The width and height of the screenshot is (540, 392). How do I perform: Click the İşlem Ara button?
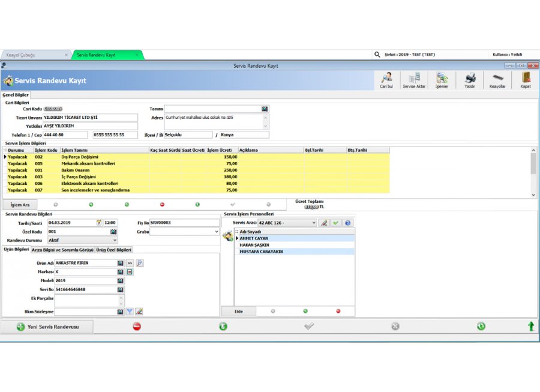(20, 205)
